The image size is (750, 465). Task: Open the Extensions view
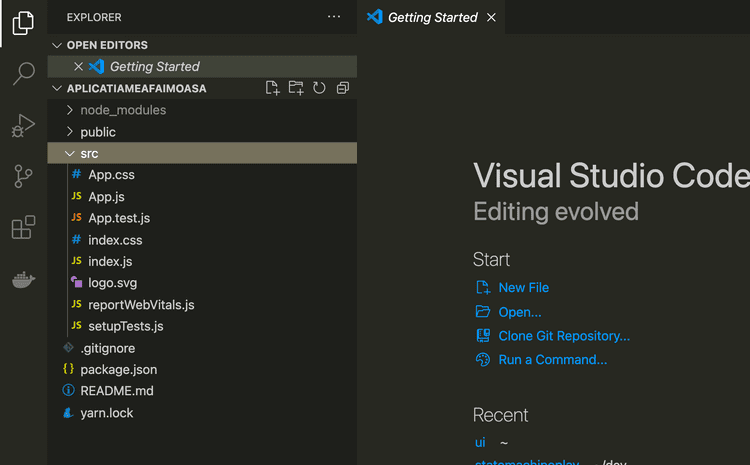23,228
